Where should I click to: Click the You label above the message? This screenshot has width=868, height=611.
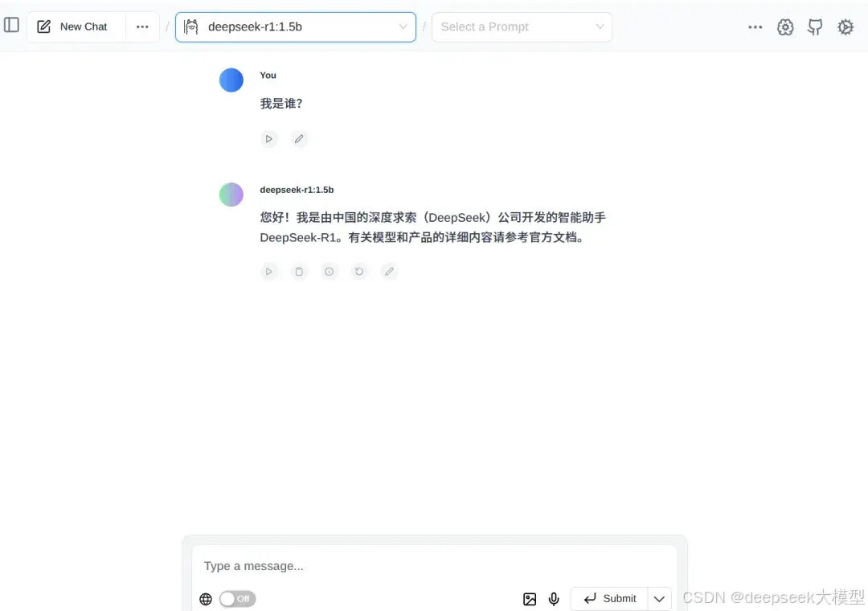pos(268,76)
